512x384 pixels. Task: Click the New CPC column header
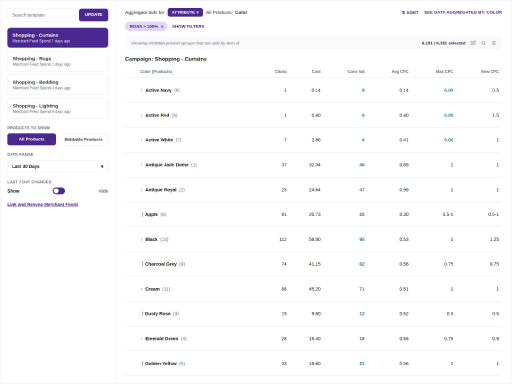[490, 72]
